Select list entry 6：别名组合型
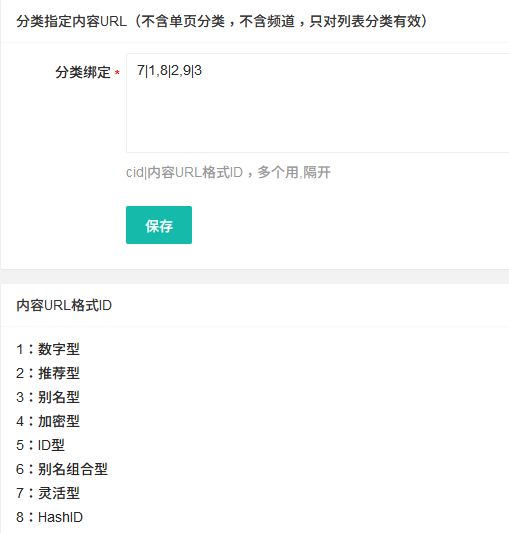This screenshot has width=509, height=533. 62,469
